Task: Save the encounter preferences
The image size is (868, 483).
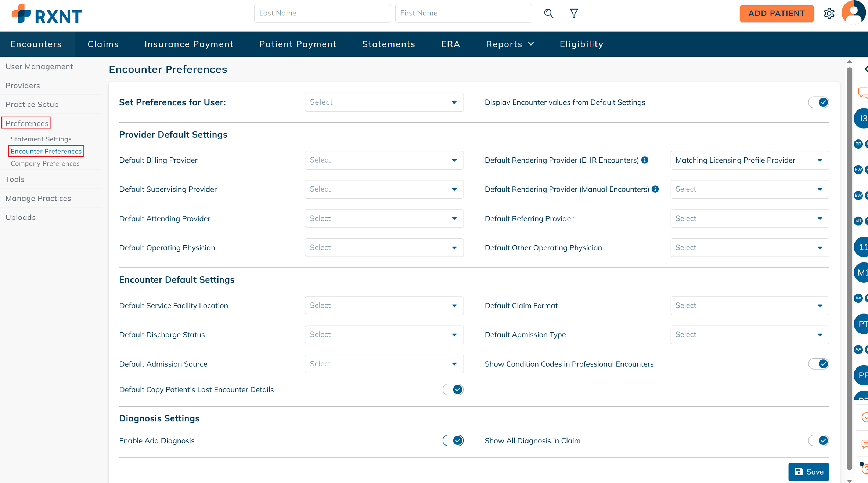Action: click(808, 472)
